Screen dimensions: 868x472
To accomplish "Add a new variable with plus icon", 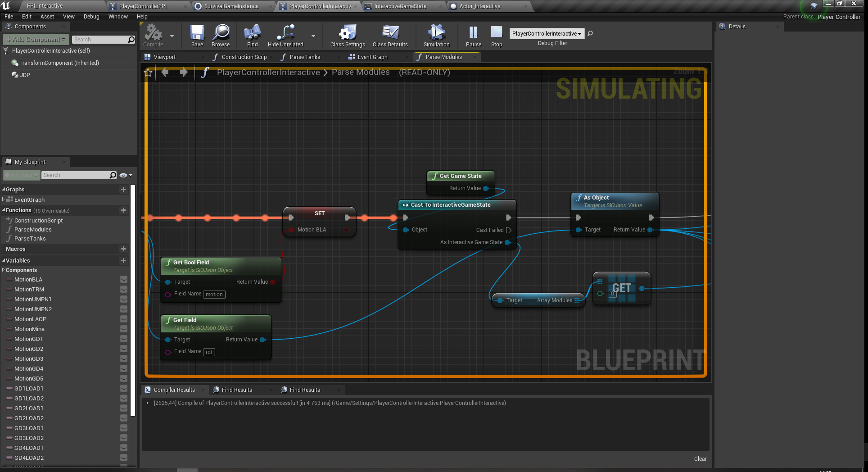I will click(123, 261).
